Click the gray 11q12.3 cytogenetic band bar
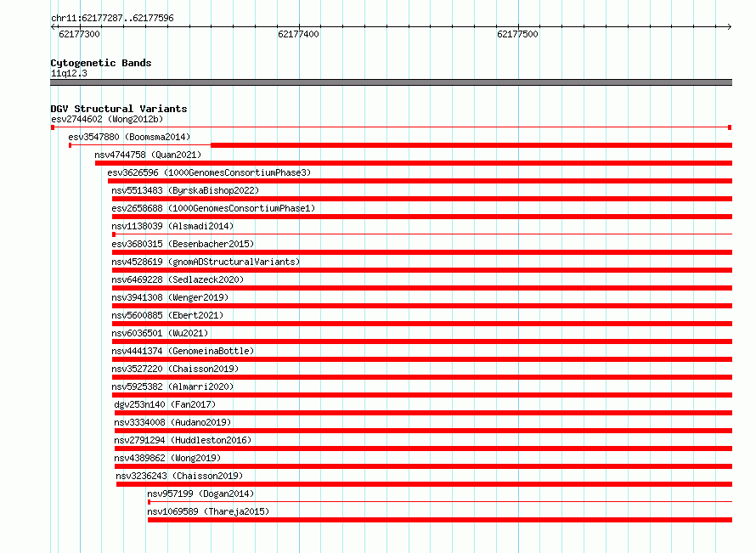 pos(391,82)
